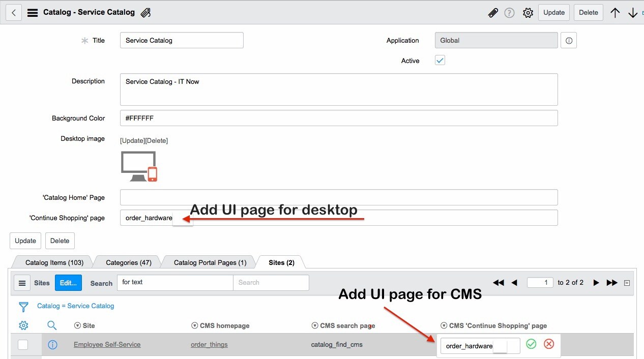
Task: Click the header Delete button
Action: [x=589, y=13]
